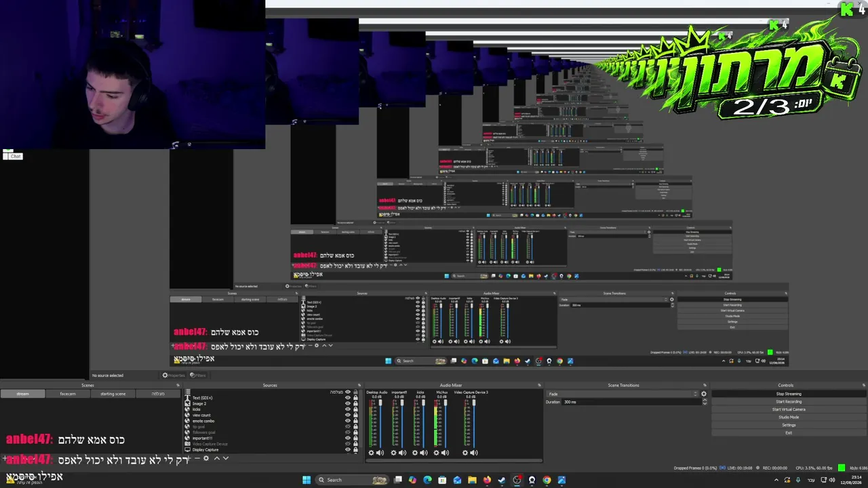
Task: Open the Fade transition dropdown
Action: [x=622, y=394]
